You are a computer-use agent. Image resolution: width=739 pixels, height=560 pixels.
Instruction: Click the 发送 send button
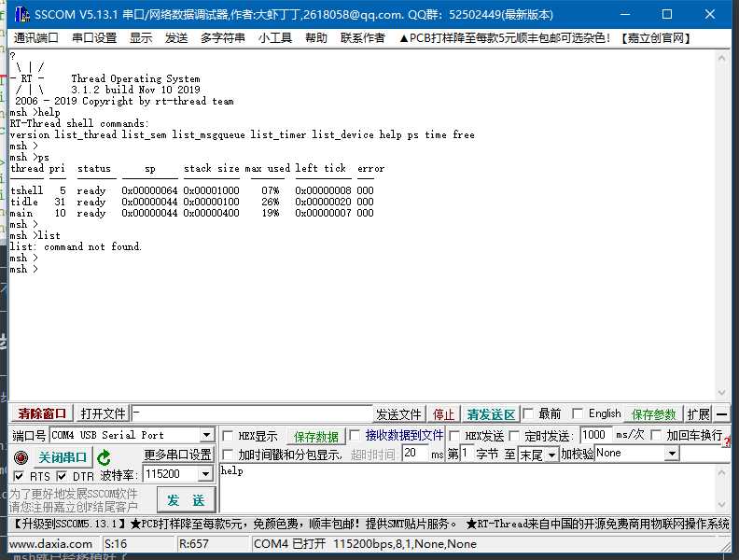tap(187, 499)
